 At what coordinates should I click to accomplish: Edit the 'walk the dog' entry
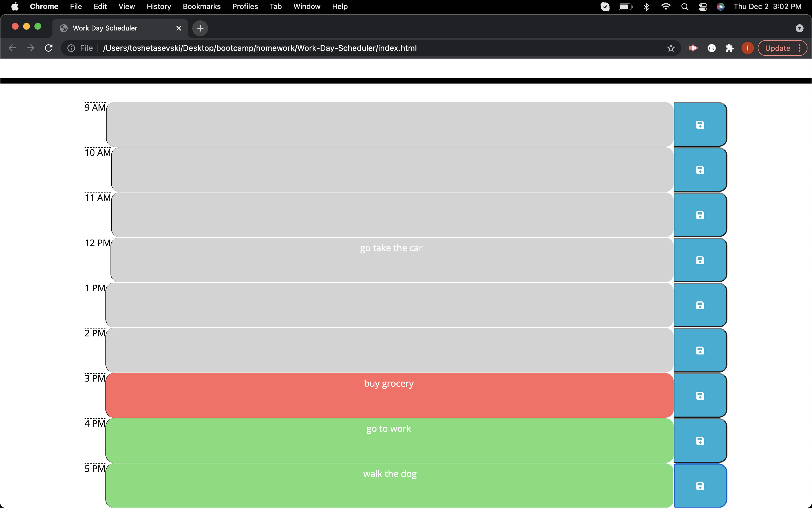[390, 486]
